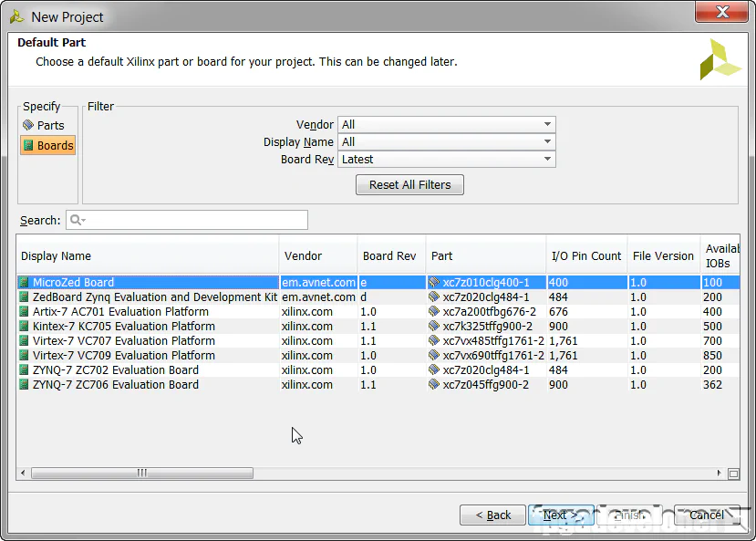Click the Xilinx logo in the dialog corner

720,60
